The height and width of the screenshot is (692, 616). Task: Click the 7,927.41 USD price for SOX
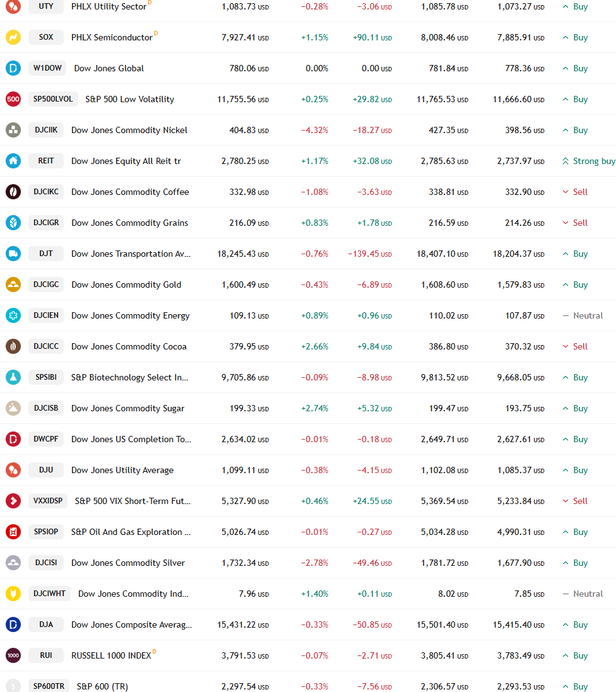click(x=245, y=37)
